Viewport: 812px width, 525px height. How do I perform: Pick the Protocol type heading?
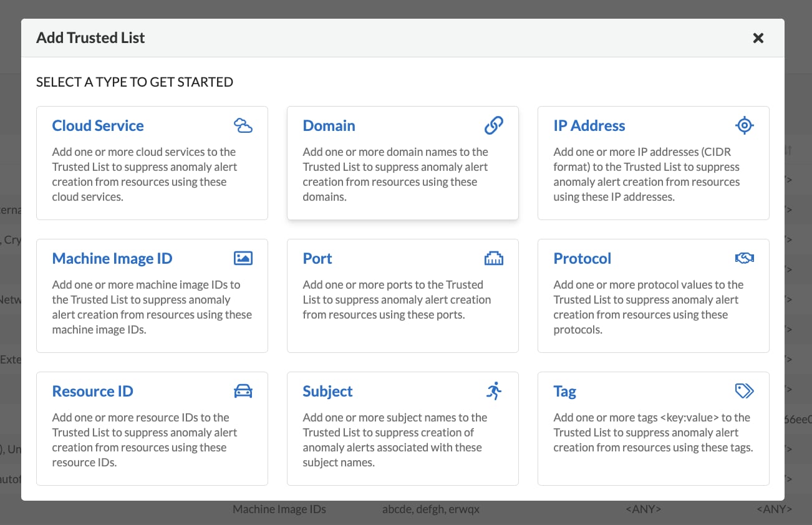(x=582, y=258)
